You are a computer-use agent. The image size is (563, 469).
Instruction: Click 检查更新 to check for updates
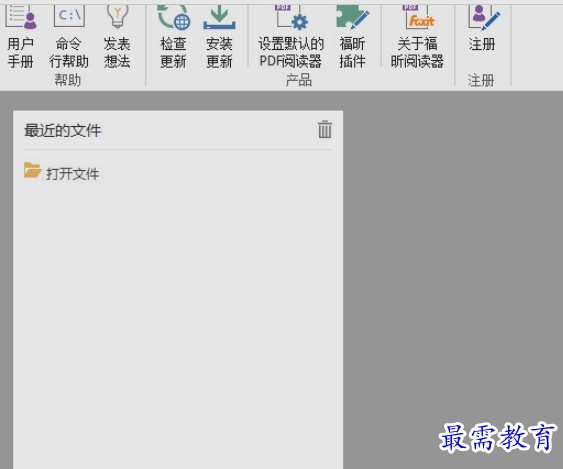[173, 36]
